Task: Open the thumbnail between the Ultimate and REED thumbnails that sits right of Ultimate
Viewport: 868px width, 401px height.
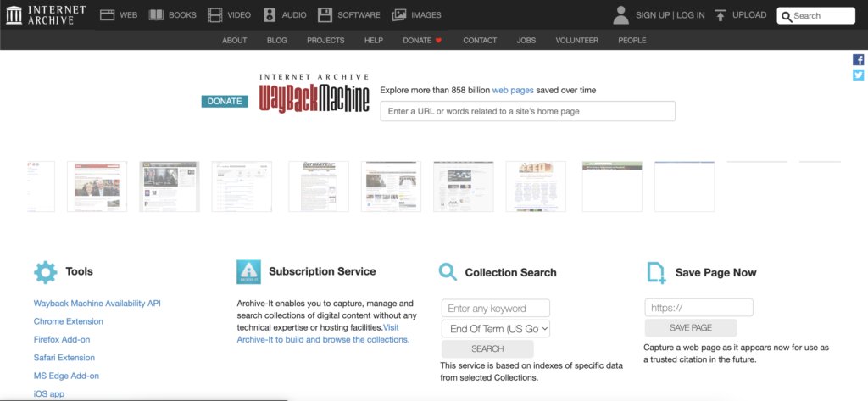Action: [391, 187]
